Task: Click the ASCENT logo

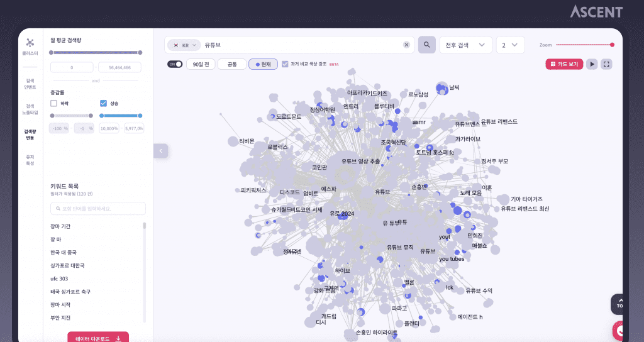Action: click(596, 11)
